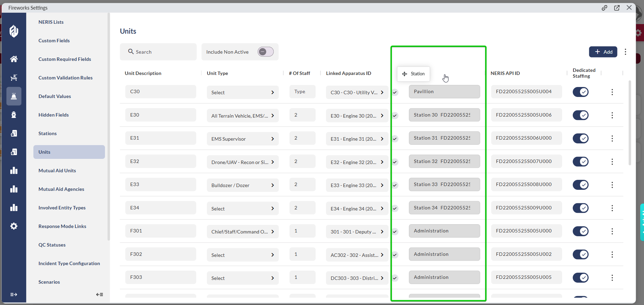The height and width of the screenshot is (305, 644).
Task: Collapse the settings menu panel arrow
Action: [99, 294]
